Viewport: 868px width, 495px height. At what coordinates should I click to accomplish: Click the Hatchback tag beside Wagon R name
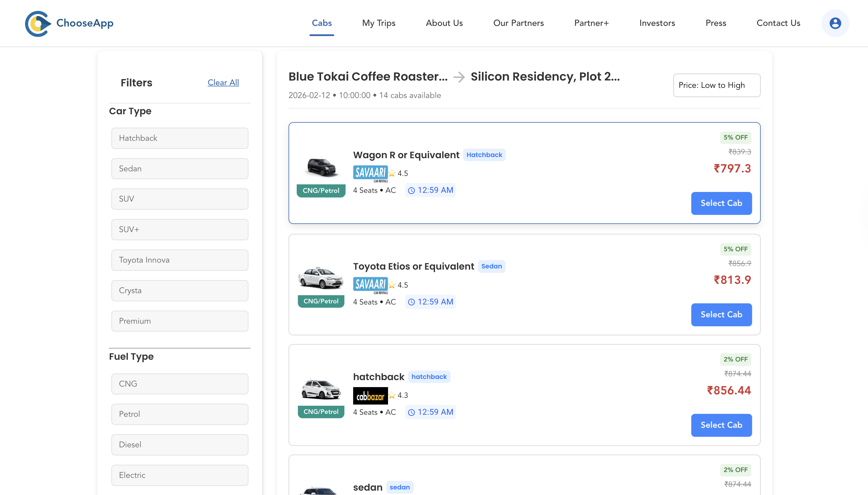pos(484,155)
